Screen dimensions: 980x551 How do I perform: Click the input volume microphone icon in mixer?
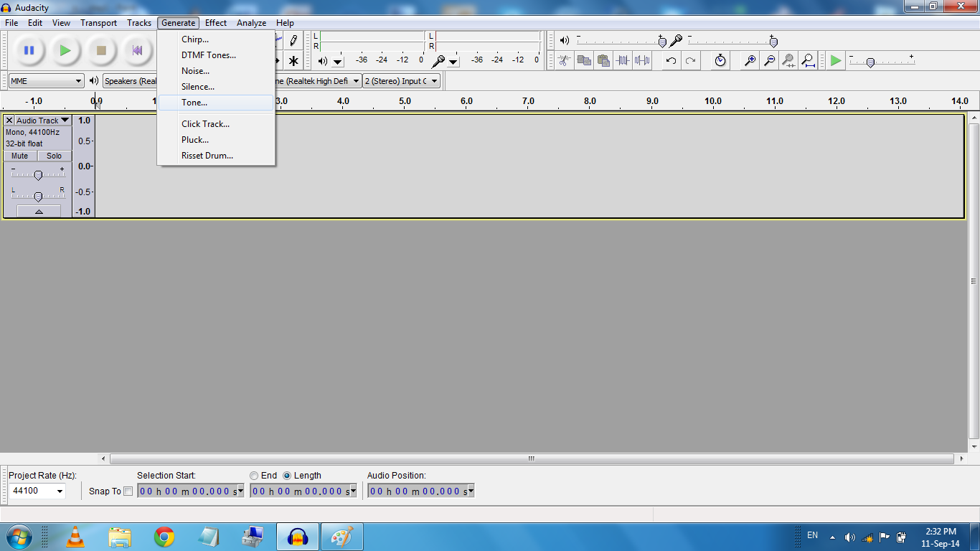[675, 41]
